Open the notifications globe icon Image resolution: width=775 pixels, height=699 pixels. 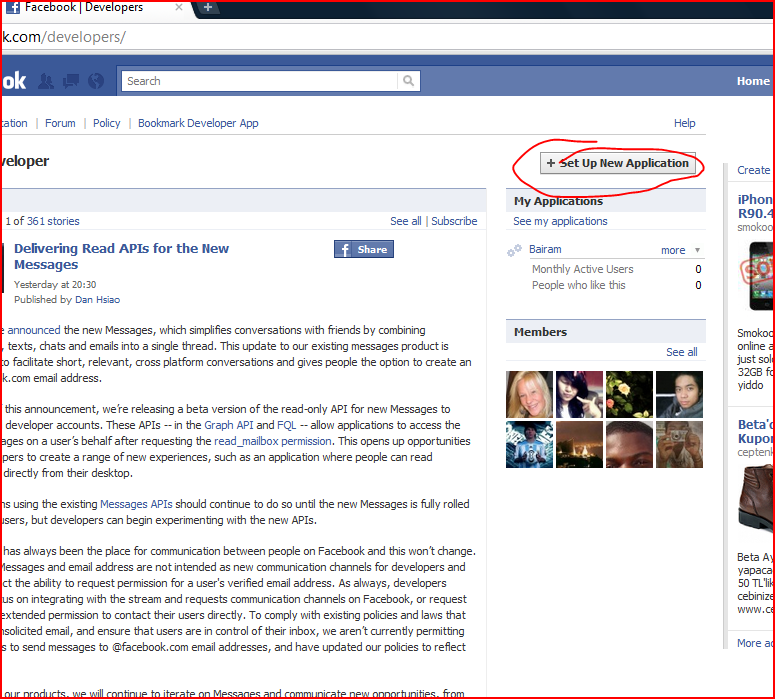[96, 81]
